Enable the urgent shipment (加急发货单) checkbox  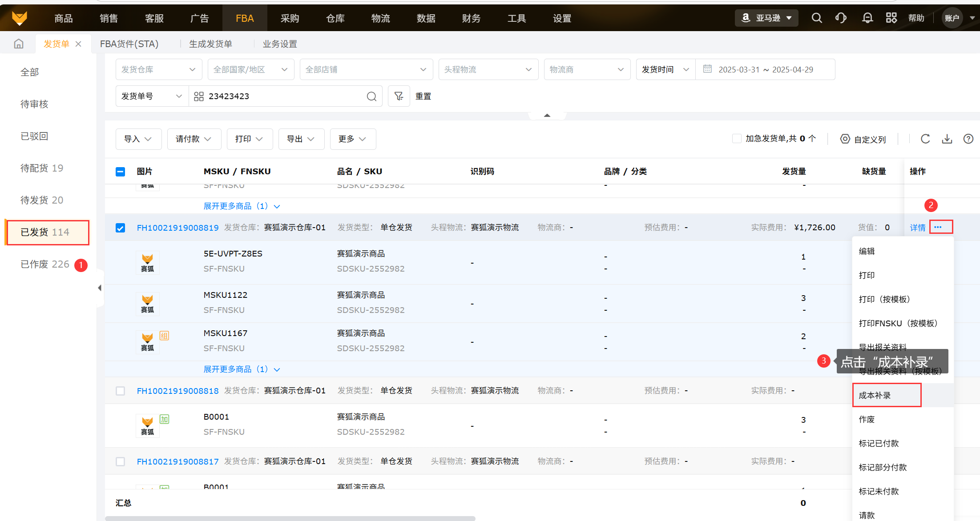(x=737, y=139)
